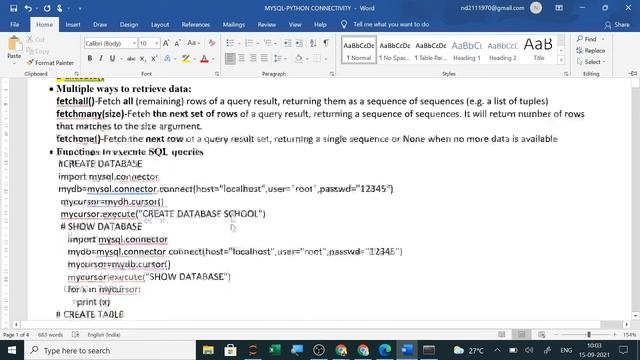Open the Shading color dropdown
This screenshot has height=360, width=640.
[x=307, y=59]
